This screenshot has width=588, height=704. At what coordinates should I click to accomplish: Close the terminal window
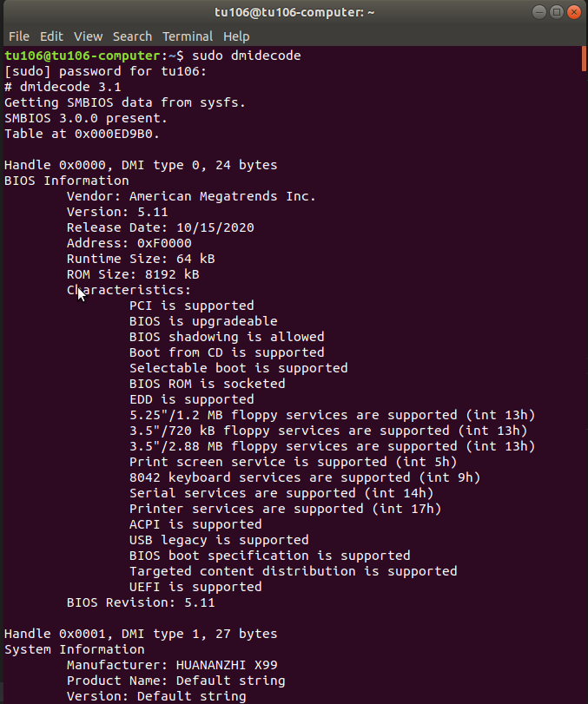tap(573, 12)
